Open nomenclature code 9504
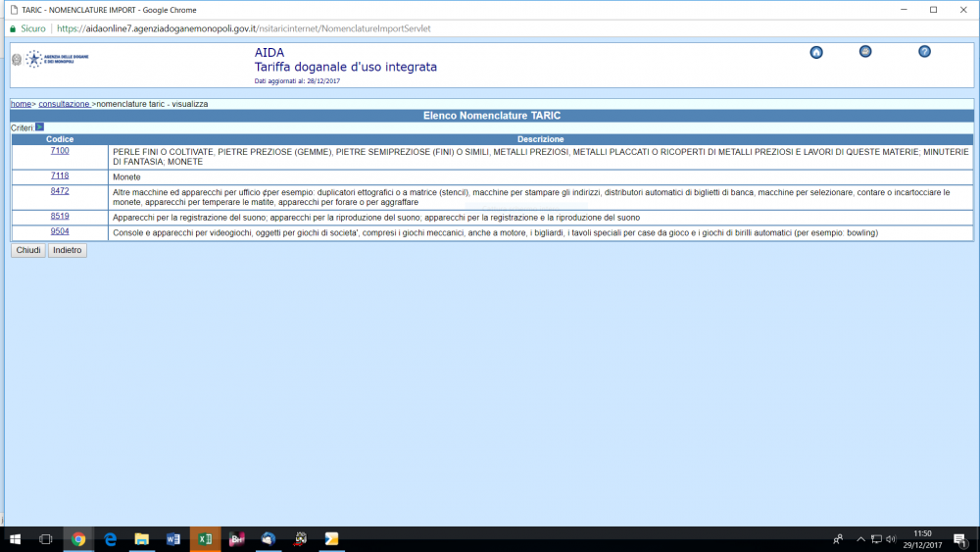The width and height of the screenshot is (980, 552). pyautogui.click(x=60, y=231)
